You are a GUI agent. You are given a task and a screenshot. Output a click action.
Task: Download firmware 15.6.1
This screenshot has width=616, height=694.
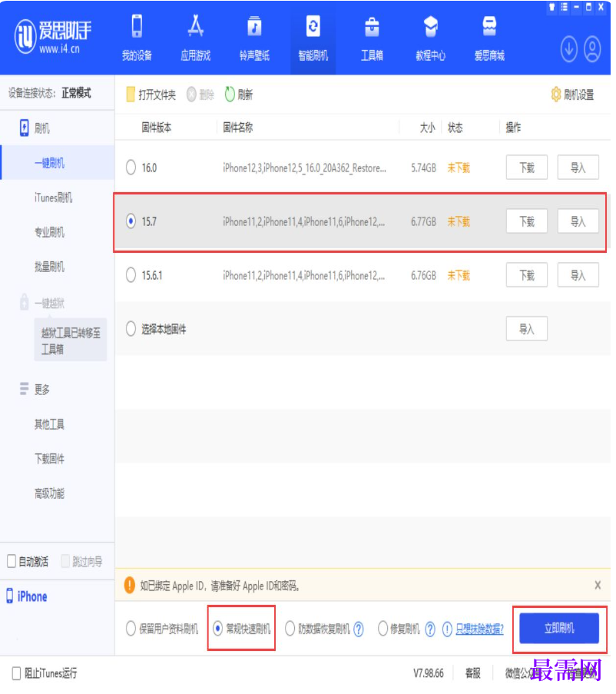coord(527,275)
